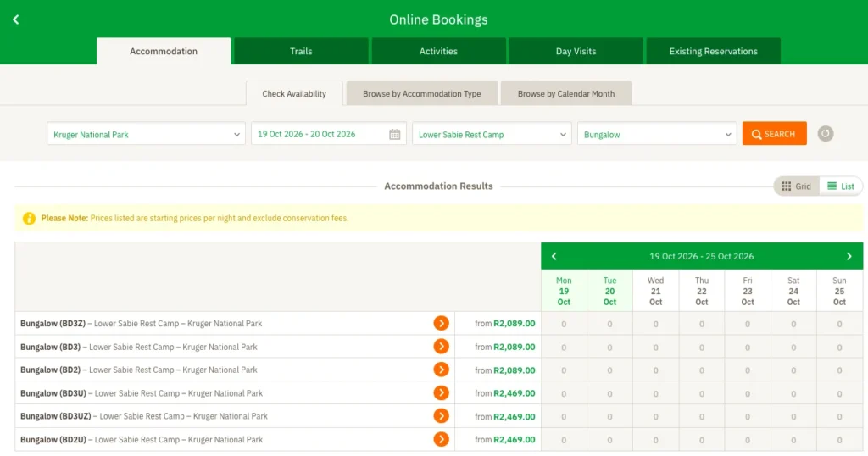868x456 pixels.
Task: Click Bungalow (BD3Z) row title
Action: (x=142, y=323)
